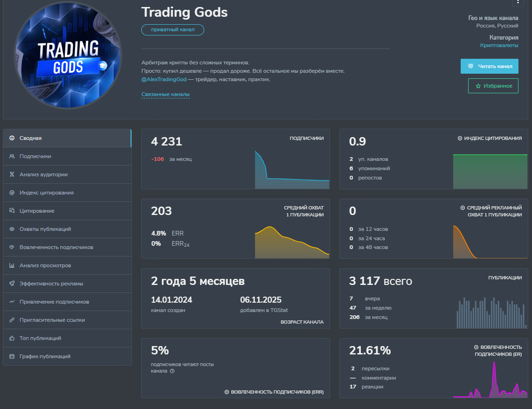Click 47 за неделю publications row
532x409 pixels.
371,308
